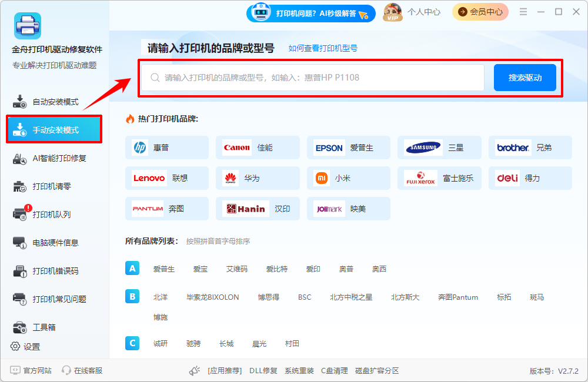Open AI智能打印修复 section
The width and height of the screenshot is (588, 382).
point(54,158)
